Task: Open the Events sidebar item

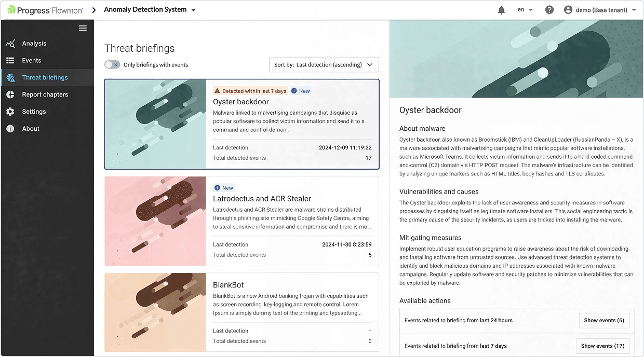Action: pos(32,61)
